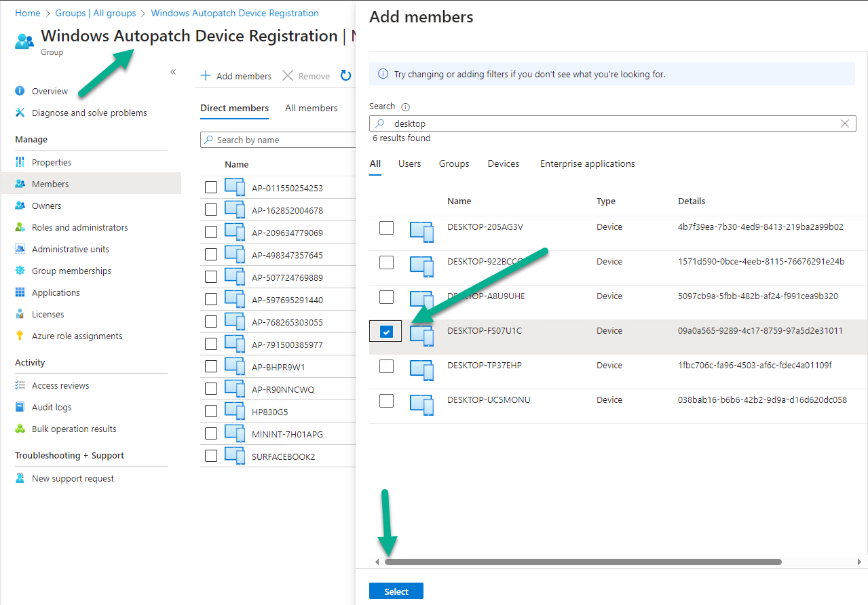Clear the search box with the X icon

coord(845,123)
